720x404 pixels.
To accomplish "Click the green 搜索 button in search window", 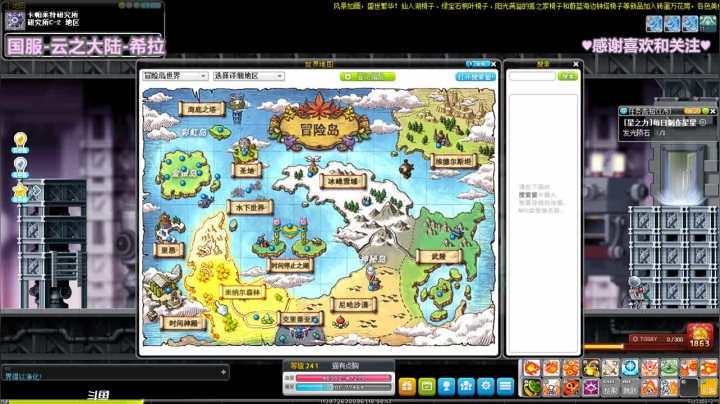I will coord(568,76).
